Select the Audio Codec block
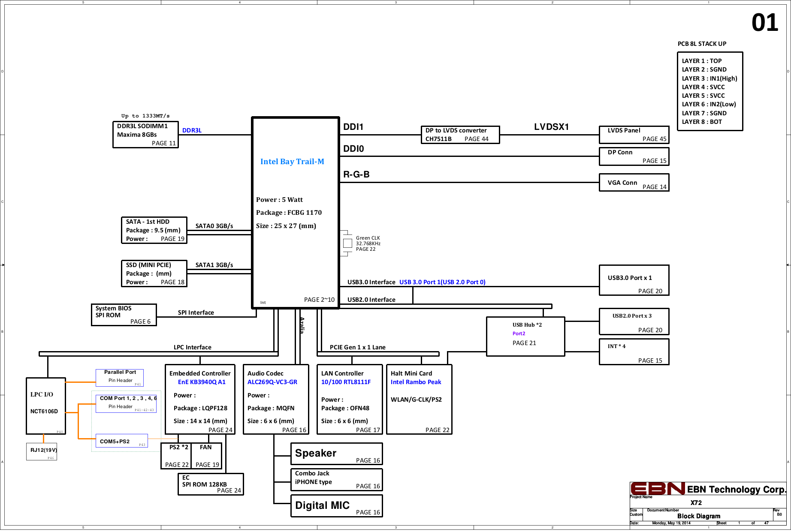The width and height of the screenshot is (791, 532). 276,400
